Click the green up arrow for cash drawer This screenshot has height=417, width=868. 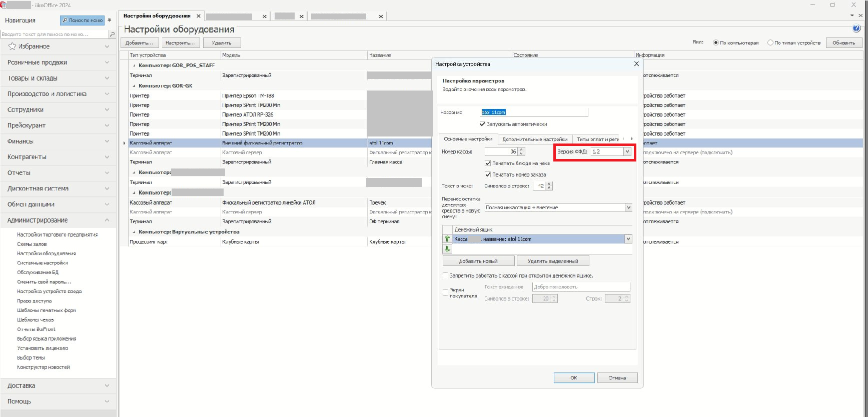[x=447, y=239]
